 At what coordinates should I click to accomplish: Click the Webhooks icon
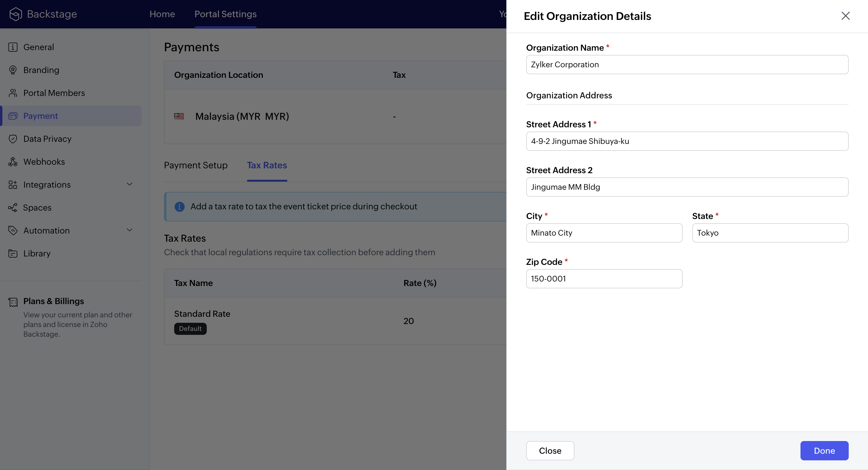pos(13,161)
